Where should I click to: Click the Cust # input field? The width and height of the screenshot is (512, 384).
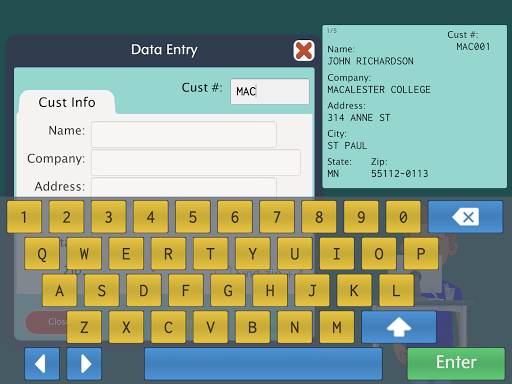coord(270,91)
